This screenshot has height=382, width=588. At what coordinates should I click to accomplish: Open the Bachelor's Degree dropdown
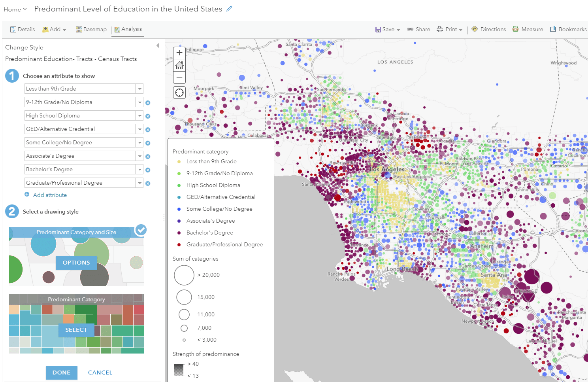click(x=139, y=170)
